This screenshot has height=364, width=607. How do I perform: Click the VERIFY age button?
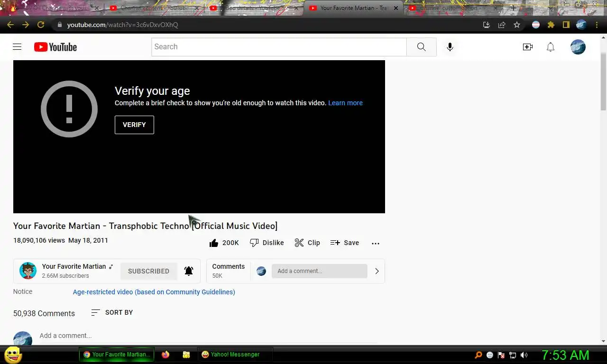point(134,125)
